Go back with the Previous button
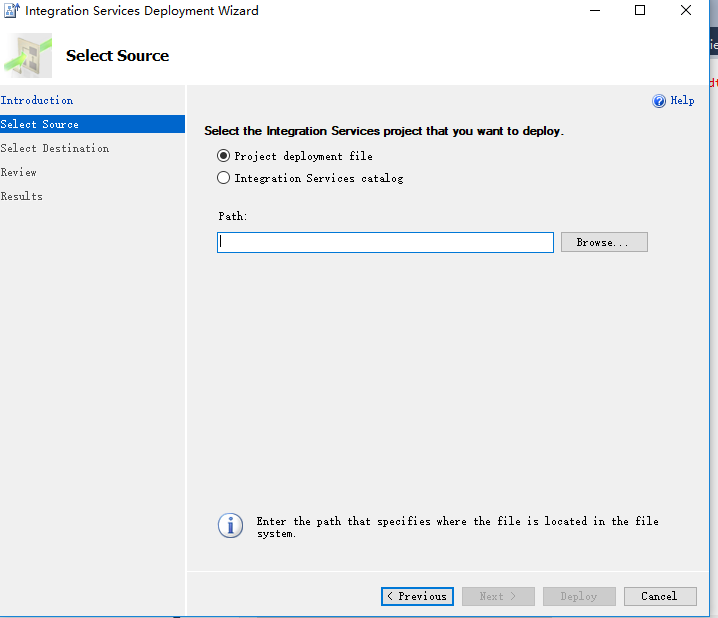 tap(417, 596)
